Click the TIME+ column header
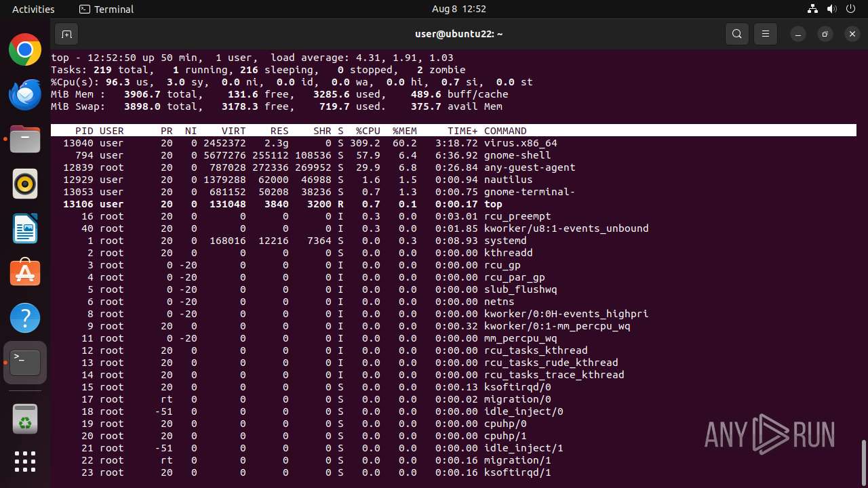Image resolution: width=868 pixels, height=488 pixels. 462,131
